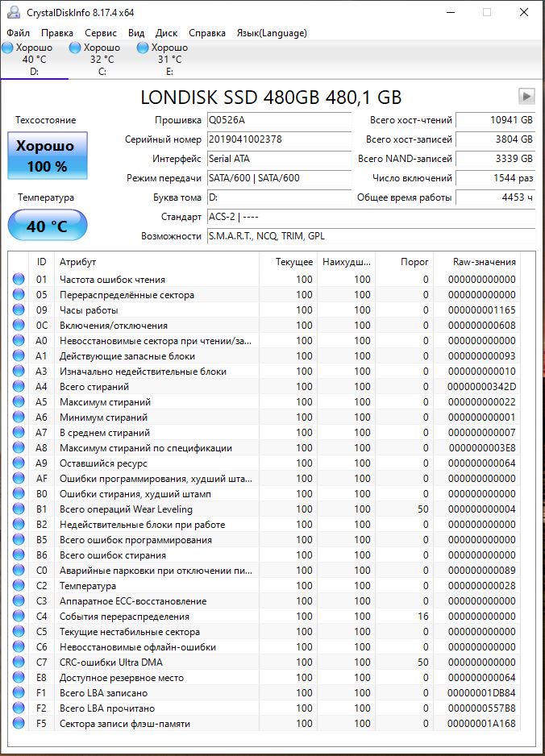Image resolution: width=545 pixels, height=756 pixels.
Task: Click the status orb of row C2
Action: (19, 585)
